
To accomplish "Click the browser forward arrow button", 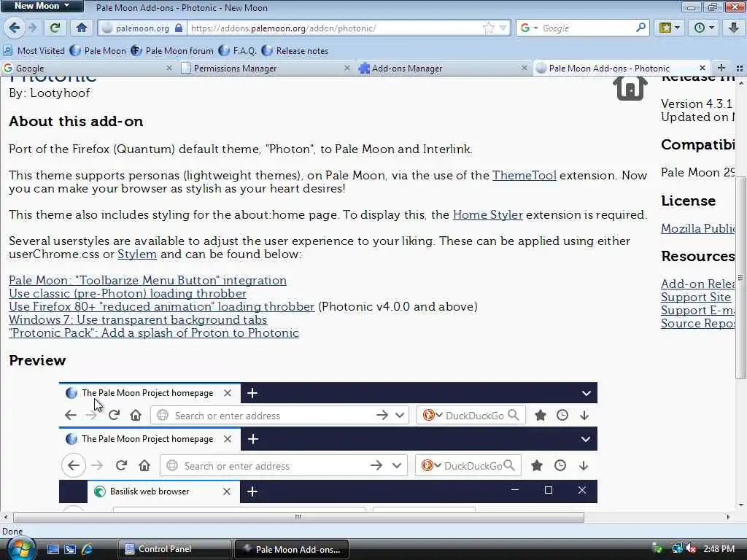I will click(32, 28).
